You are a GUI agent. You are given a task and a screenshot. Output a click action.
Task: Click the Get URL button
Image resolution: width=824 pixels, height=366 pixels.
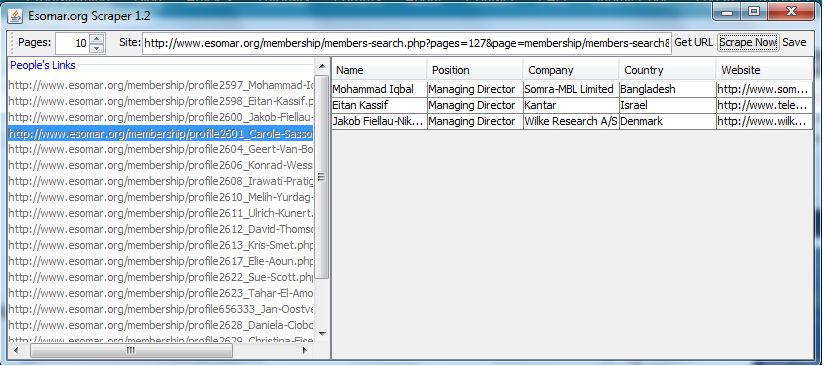pyautogui.click(x=694, y=43)
